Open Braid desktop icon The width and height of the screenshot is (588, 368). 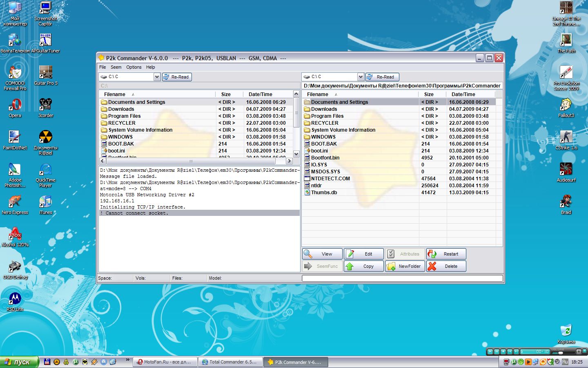point(566,205)
